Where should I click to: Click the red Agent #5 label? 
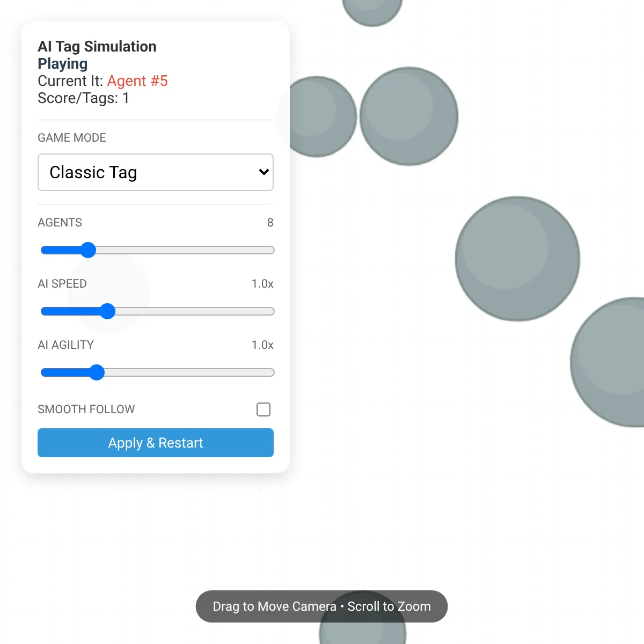[137, 81]
